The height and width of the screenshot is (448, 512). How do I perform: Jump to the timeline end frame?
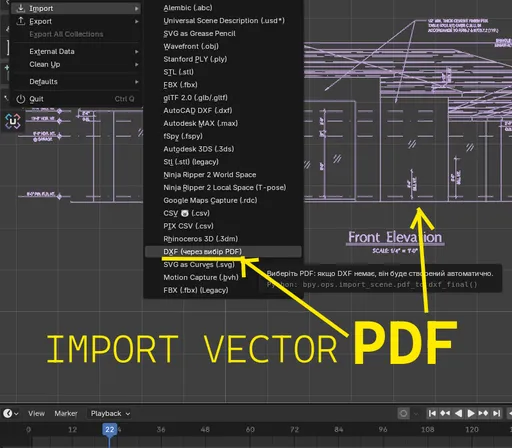496,413
